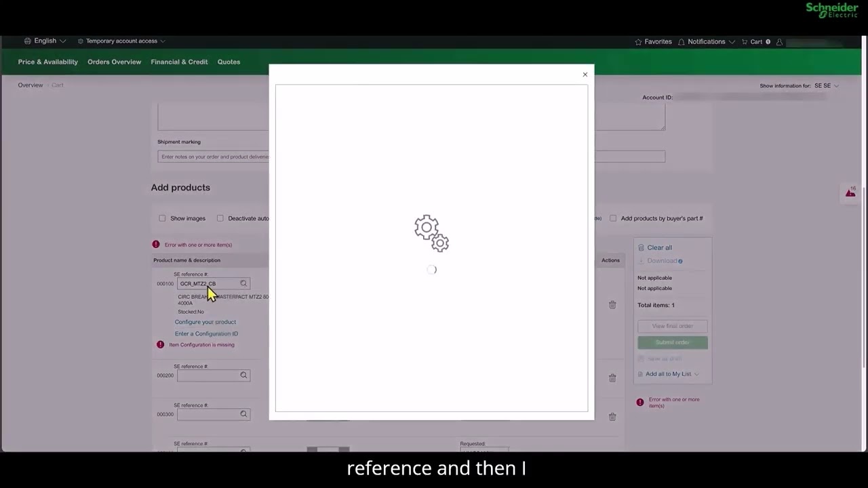
Task: Click Clear all in the summary panel
Action: [x=655, y=247]
